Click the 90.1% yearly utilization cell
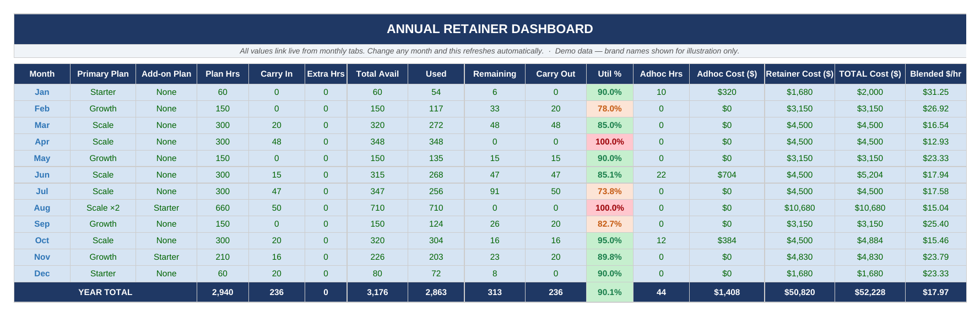The width and height of the screenshot is (980, 316). (610, 292)
